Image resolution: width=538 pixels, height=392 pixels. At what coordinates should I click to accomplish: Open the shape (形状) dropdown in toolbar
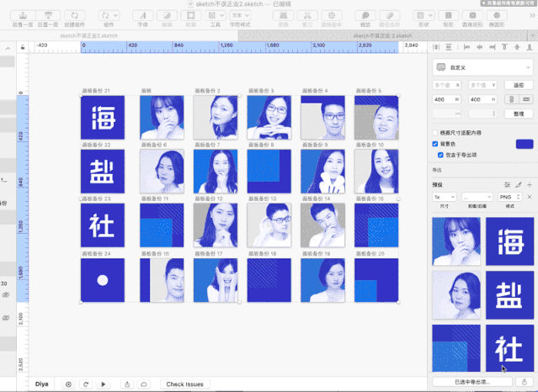pos(424,15)
